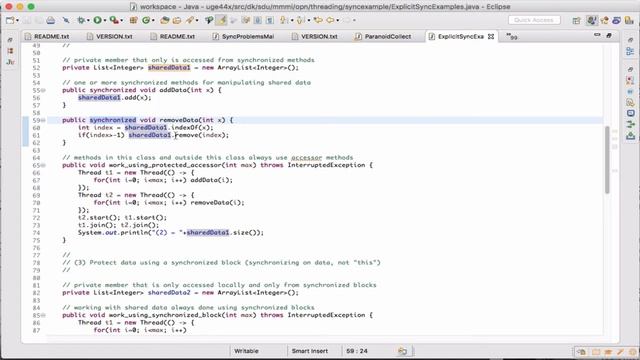Click the New wizard icon
Image resolution: width=640 pixels, height=360 pixels.
(x=10, y=20)
